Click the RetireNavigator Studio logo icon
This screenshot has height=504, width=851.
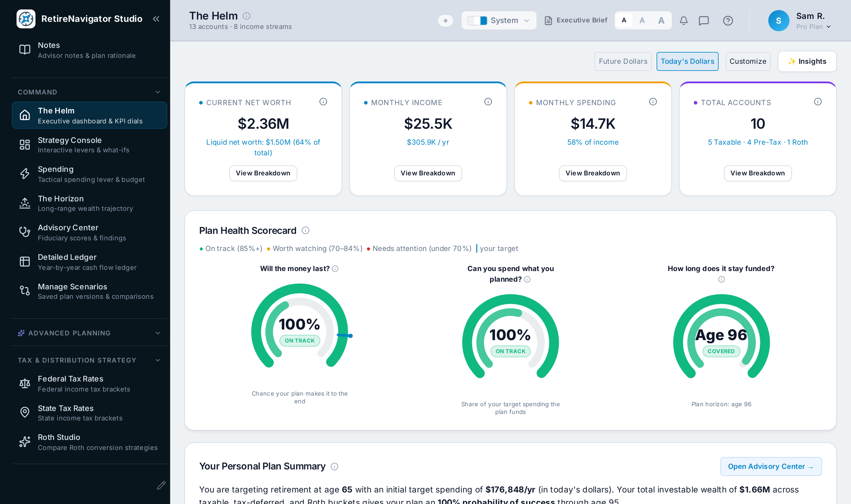[26, 19]
